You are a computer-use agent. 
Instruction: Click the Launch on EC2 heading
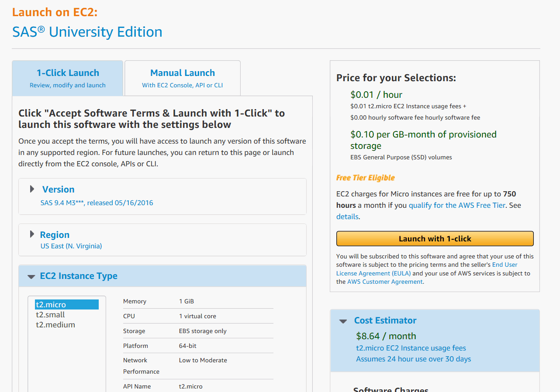[x=55, y=12]
